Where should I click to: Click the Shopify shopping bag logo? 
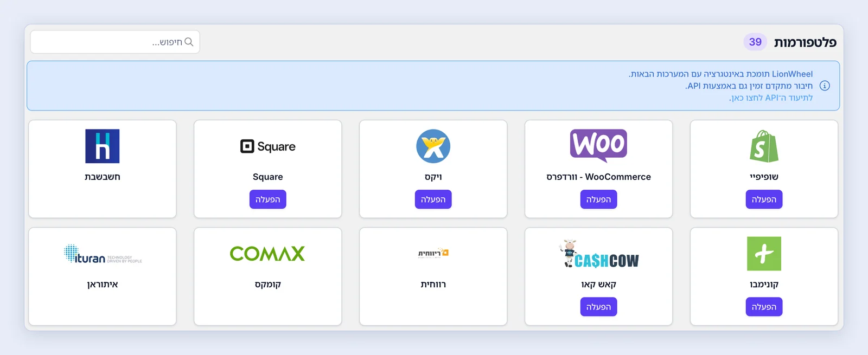tap(764, 146)
